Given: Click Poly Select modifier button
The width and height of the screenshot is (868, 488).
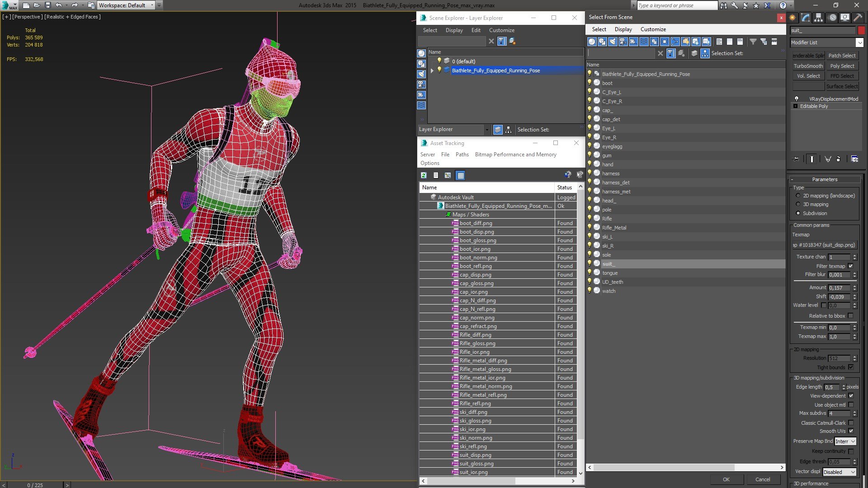Looking at the screenshot, I should pyautogui.click(x=842, y=66).
